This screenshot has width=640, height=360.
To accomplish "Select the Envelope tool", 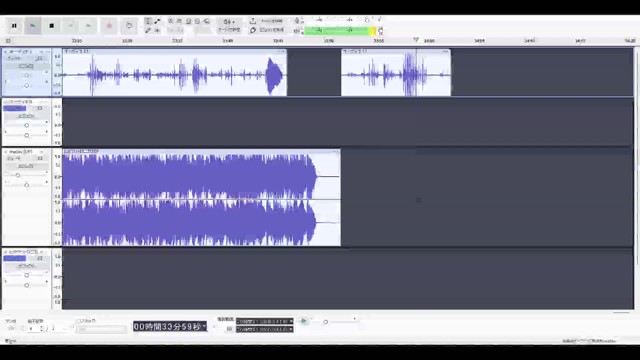I will pos(157,21).
